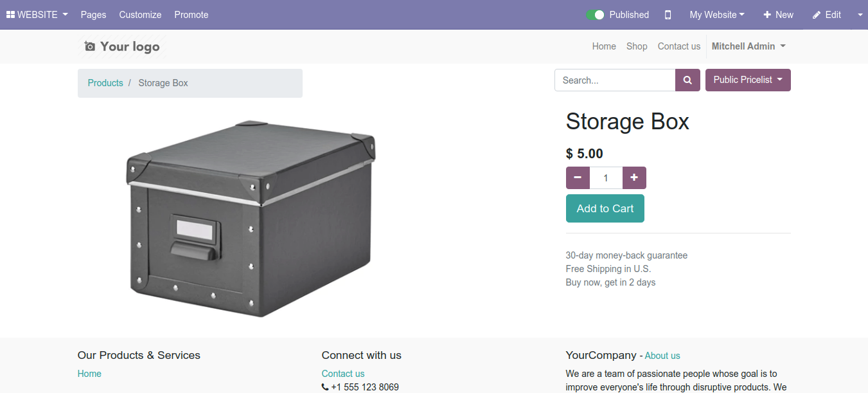Screen dimensions: 868x393
Task: Decrease quantity with the minus button
Action: click(578, 178)
